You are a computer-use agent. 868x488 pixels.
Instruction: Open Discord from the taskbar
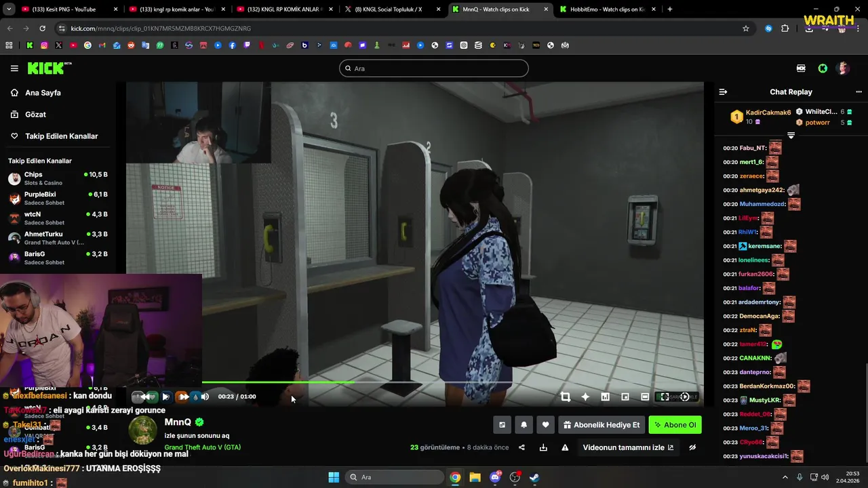tap(495, 477)
